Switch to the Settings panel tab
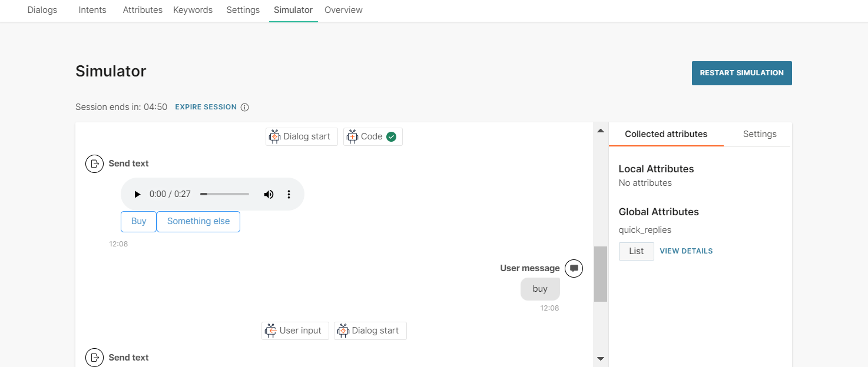 point(759,134)
